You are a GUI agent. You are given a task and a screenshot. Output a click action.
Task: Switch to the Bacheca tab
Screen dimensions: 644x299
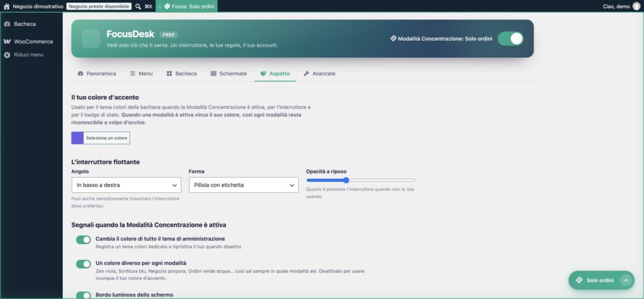coord(182,73)
